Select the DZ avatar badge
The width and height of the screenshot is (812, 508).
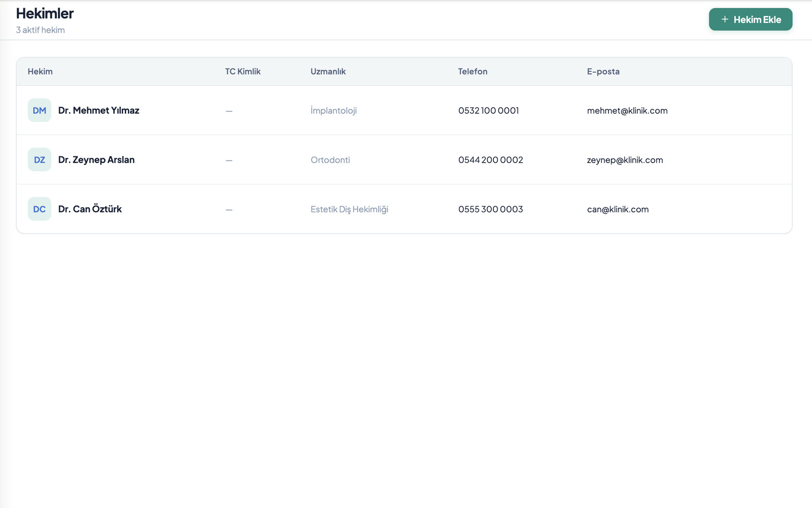(x=40, y=160)
